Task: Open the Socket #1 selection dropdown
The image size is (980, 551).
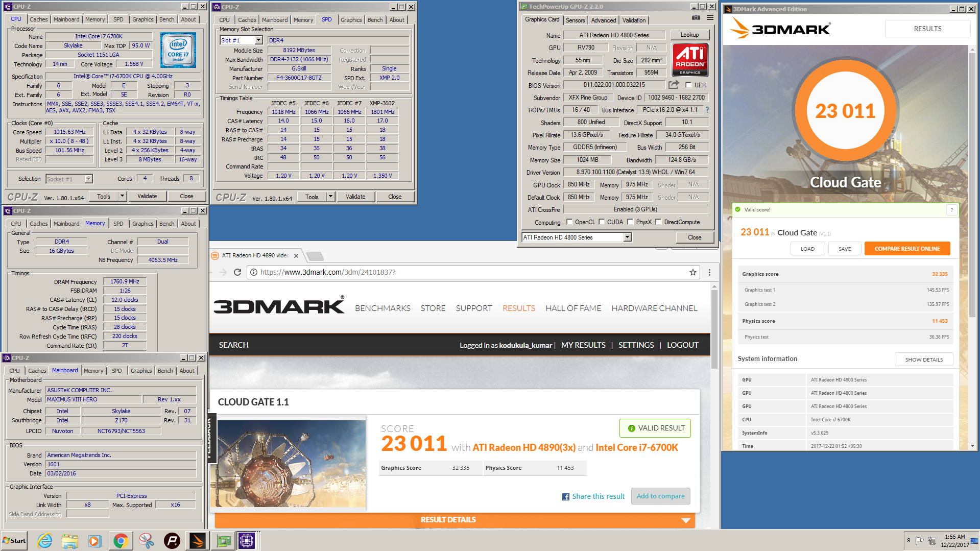Action: click(x=88, y=179)
